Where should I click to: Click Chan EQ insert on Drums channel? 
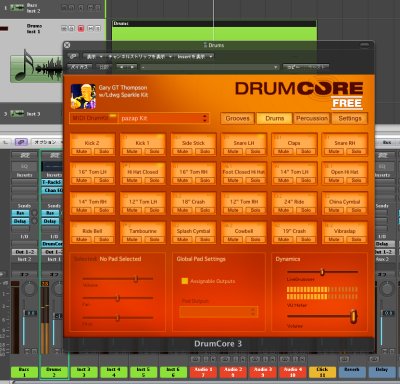click(52, 190)
